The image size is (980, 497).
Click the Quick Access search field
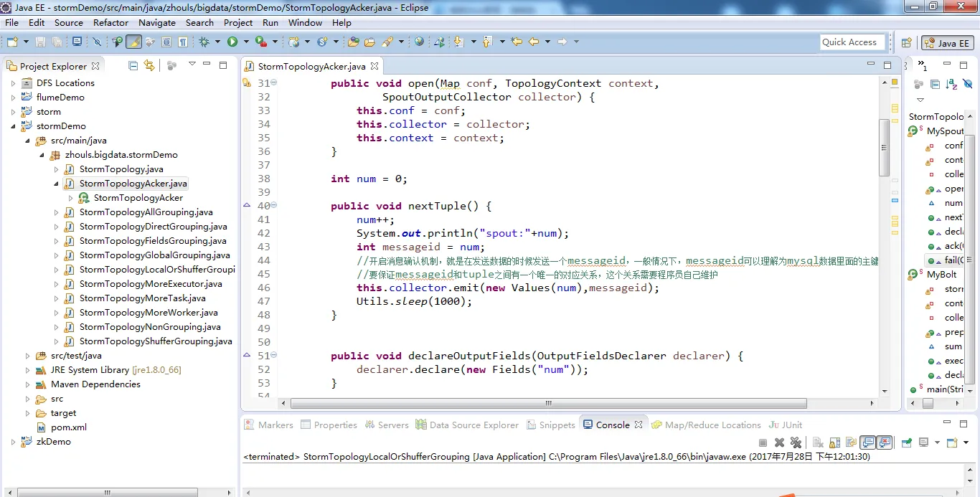pos(852,42)
